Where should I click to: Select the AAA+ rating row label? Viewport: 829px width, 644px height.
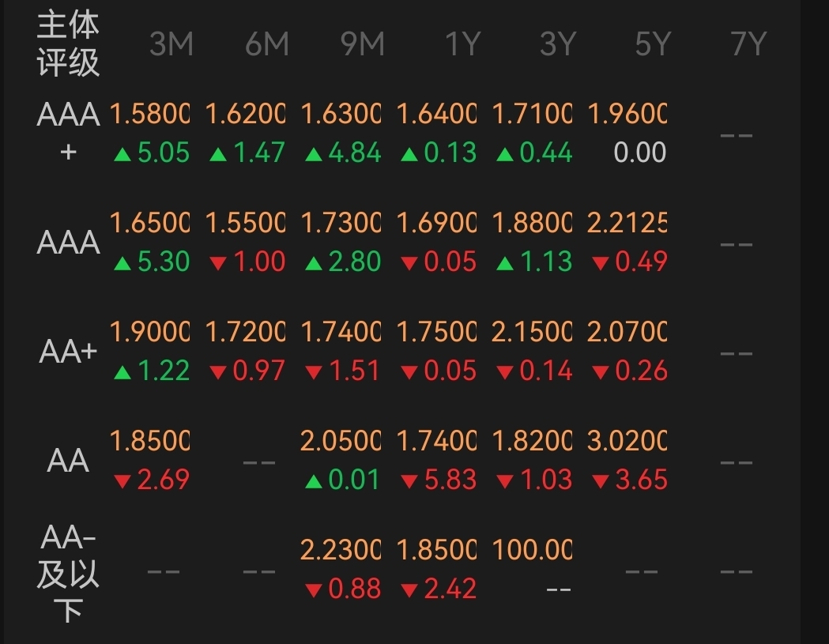[68, 133]
